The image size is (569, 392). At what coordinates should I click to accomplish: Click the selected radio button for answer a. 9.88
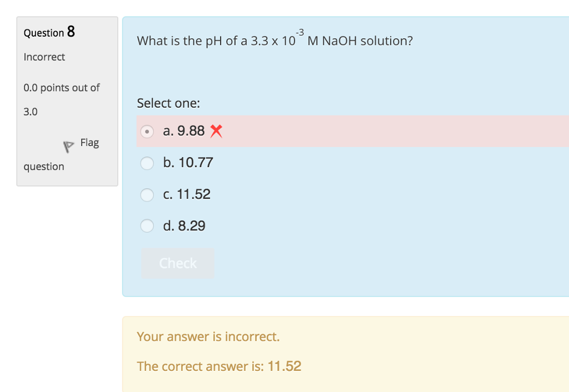147,132
